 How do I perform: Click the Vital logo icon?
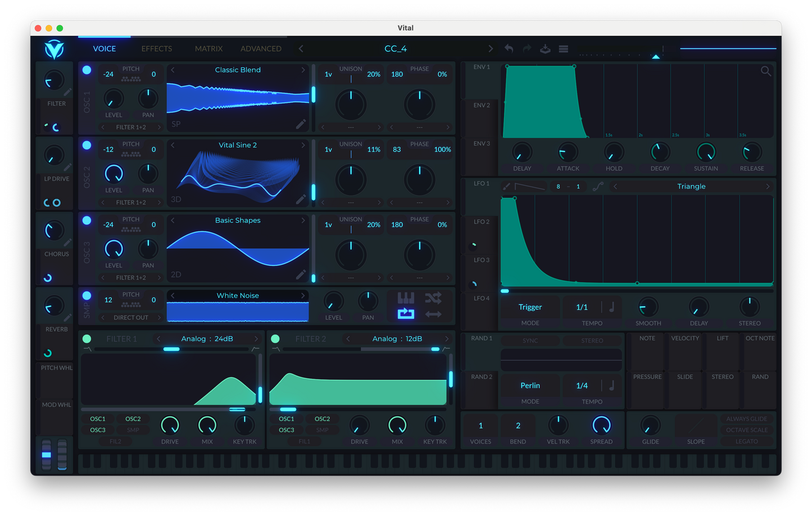[55, 49]
